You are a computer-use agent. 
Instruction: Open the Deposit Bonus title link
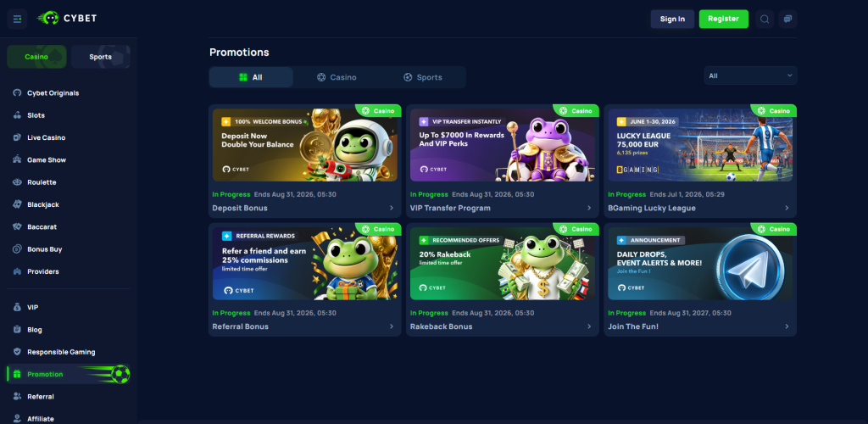tap(240, 208)
